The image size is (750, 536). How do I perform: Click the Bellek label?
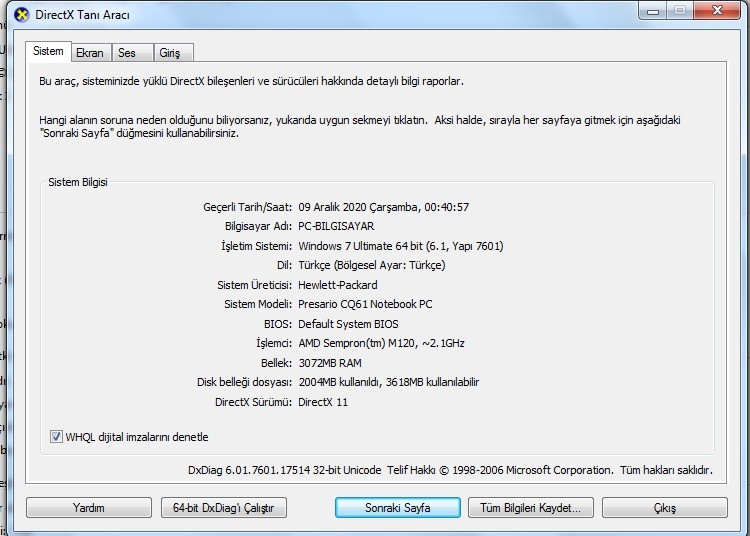(276, 363)
